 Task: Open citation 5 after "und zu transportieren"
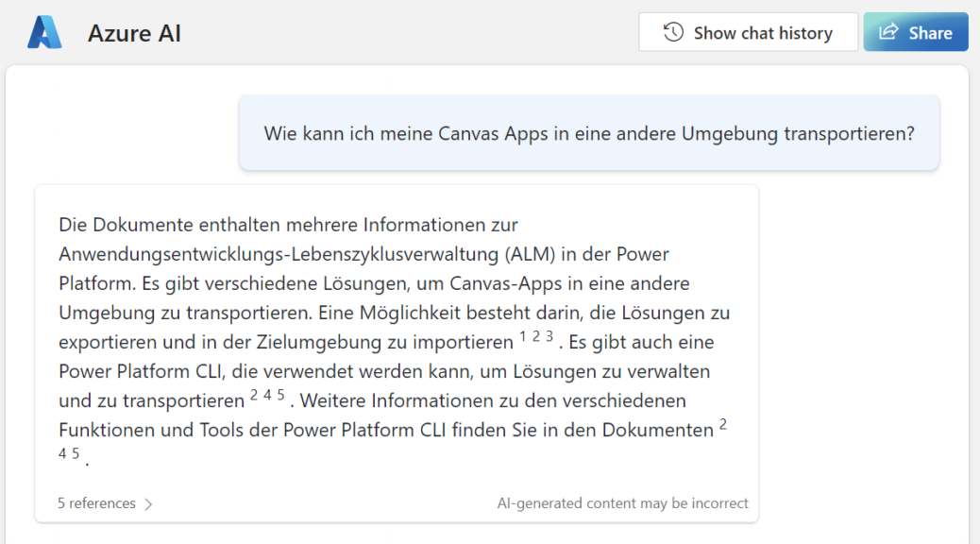[280, 396]
